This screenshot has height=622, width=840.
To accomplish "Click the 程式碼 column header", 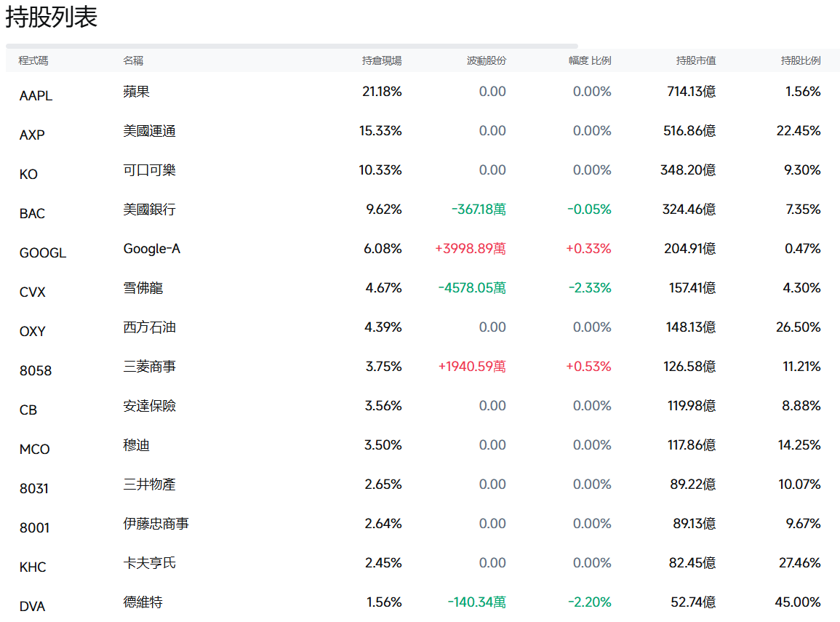I will point(33,60).
